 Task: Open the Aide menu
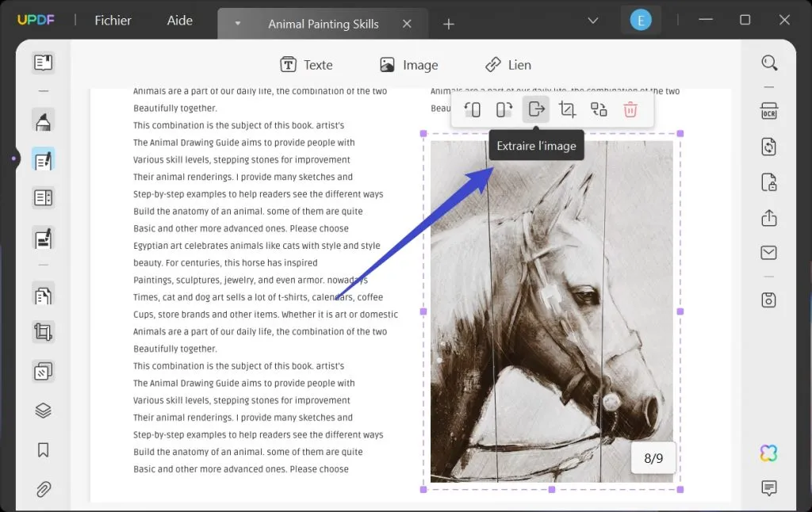(180, 20)
